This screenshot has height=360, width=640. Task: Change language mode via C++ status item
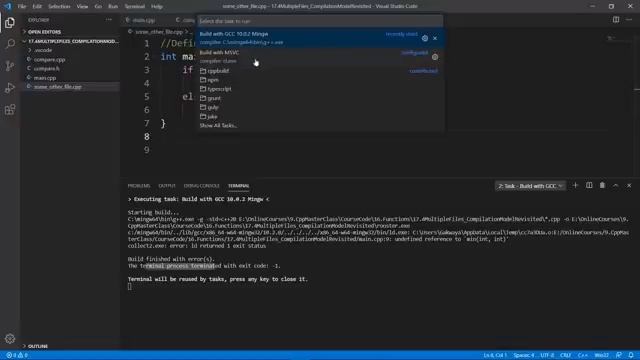(582, 355)
